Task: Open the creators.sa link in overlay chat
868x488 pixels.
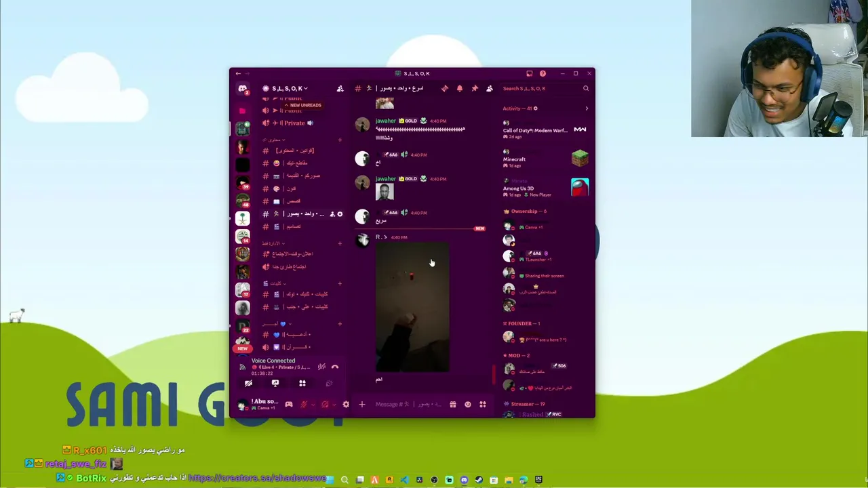Action: click(258, 478)
